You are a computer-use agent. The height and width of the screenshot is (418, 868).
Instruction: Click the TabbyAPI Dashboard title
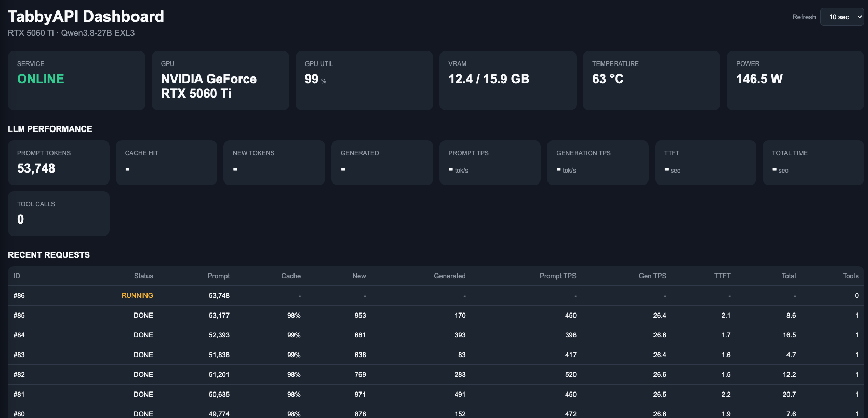[86, 17]
